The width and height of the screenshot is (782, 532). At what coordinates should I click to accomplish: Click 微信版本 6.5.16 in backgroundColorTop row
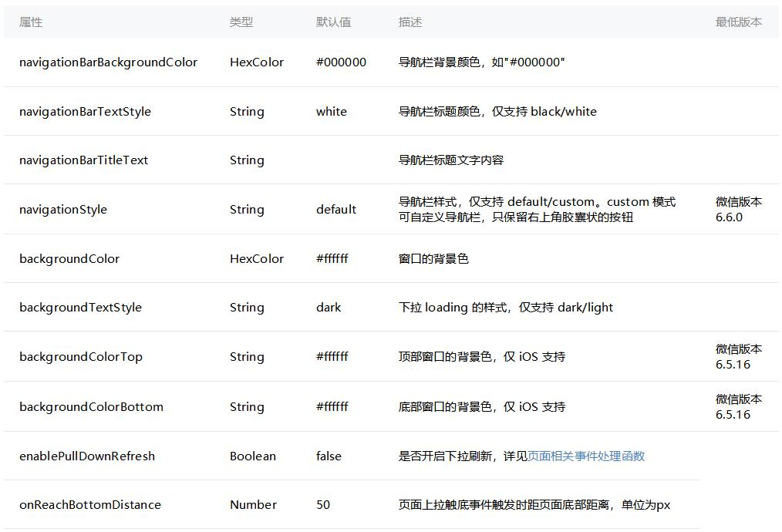pos(739,356)
